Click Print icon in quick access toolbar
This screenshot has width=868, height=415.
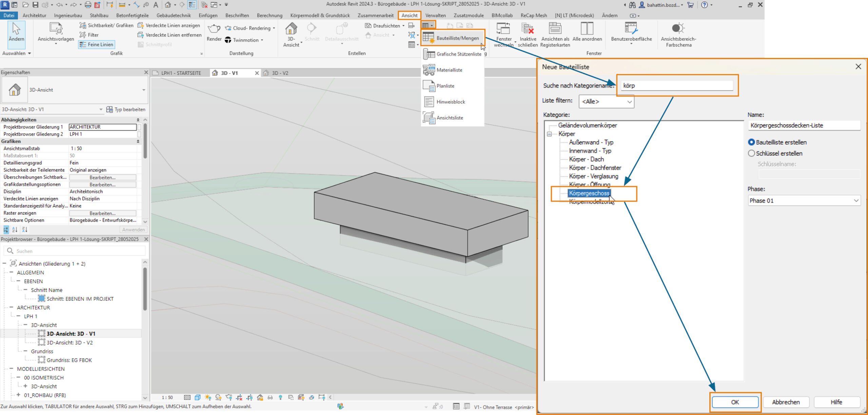coord(88,5)
